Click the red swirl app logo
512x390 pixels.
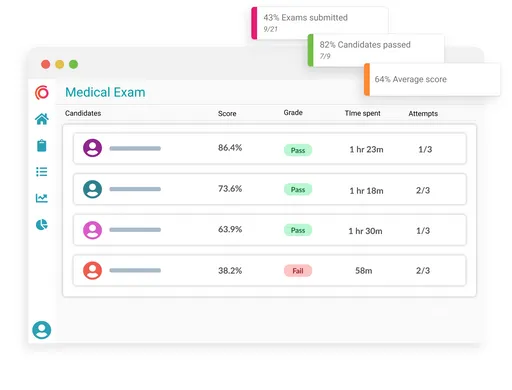[x=42, y=92]
